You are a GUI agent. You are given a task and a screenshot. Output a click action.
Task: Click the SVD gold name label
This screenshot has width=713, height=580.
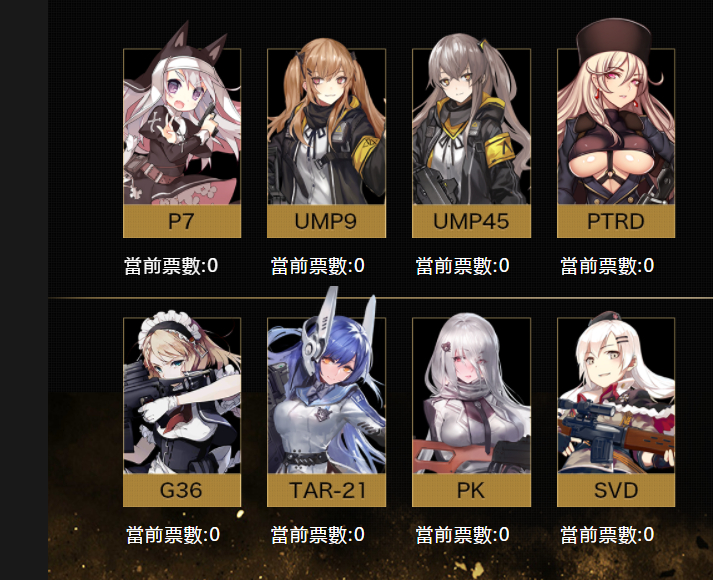[x=616, y=490]
